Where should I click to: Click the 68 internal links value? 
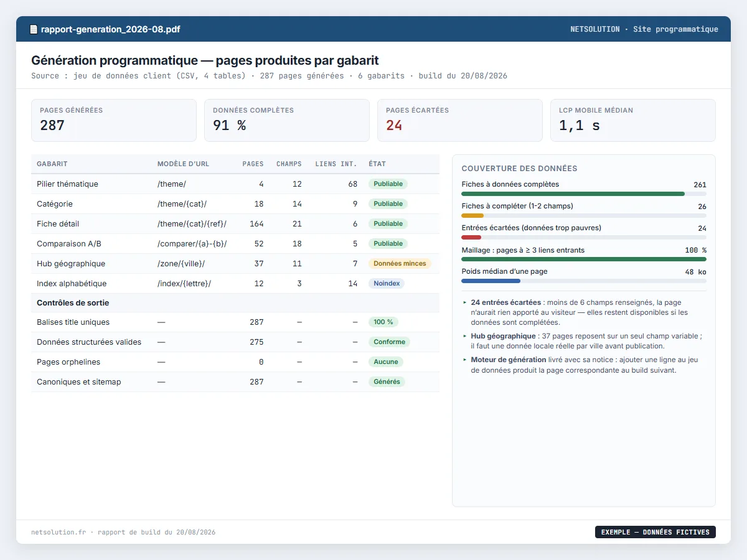353,184
